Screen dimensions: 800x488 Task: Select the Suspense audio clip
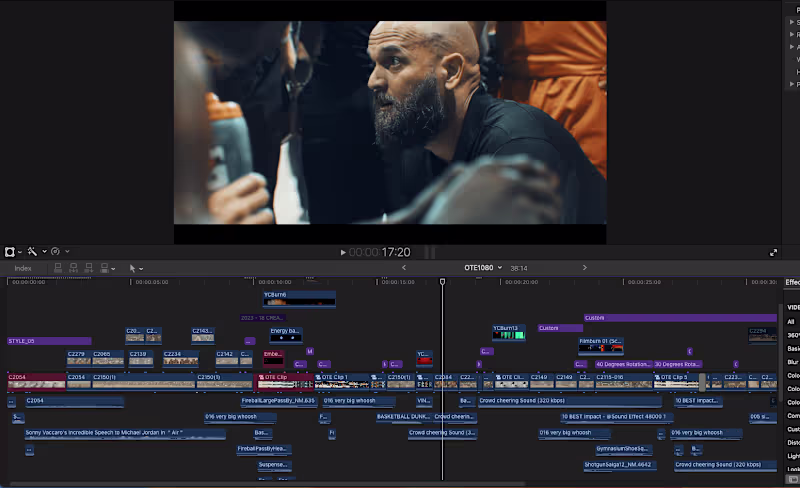273,465
